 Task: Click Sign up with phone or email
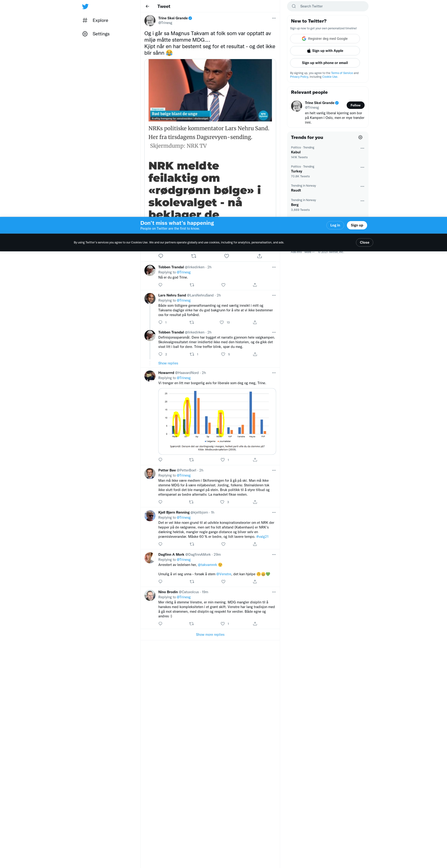pyautogui.click(x=325, y=63)
